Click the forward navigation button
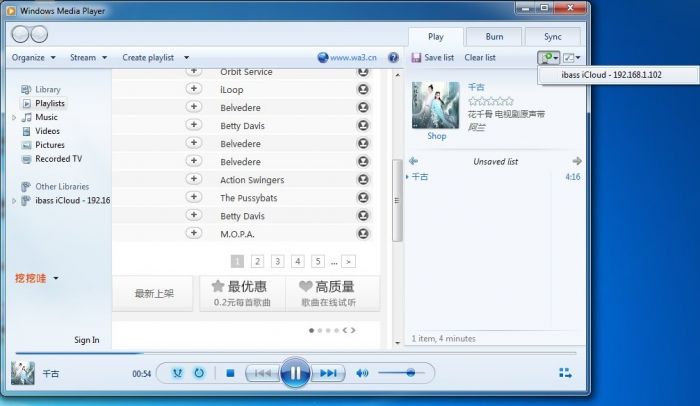This screenshot has height=406, width=700. click(x=39, y=34)
